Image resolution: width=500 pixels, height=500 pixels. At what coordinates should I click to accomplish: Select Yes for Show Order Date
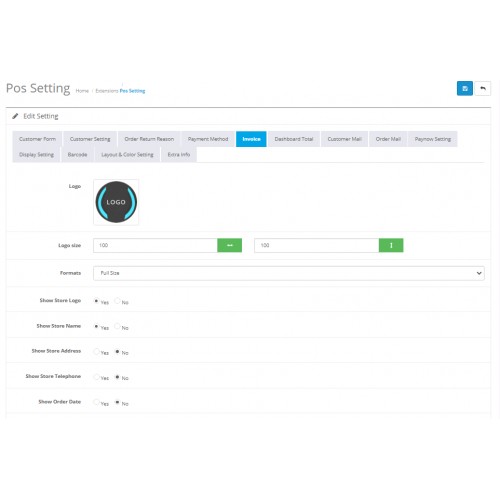(x=96, y=402)
